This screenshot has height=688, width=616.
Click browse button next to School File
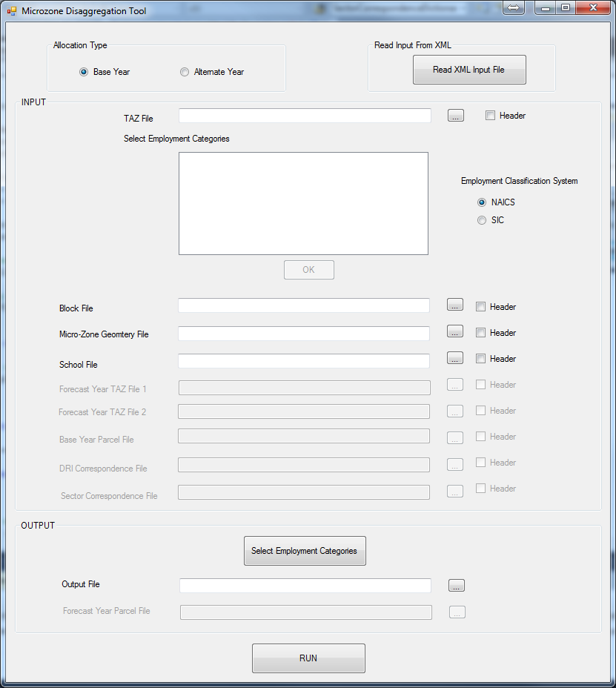pos(455,358)
